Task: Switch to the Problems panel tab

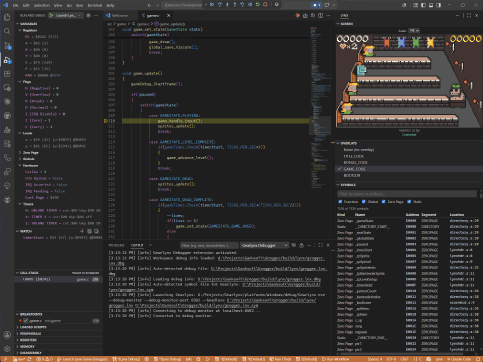Action: [x=116, y=245]
